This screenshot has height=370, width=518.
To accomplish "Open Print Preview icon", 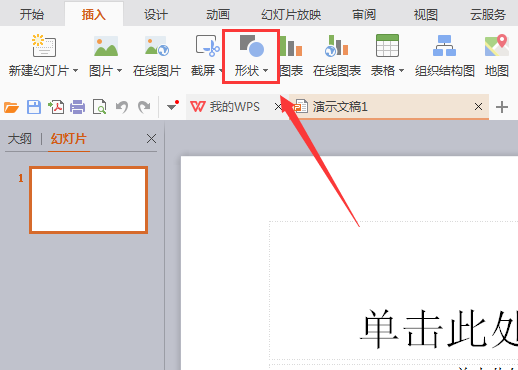I will coord(100,107).
